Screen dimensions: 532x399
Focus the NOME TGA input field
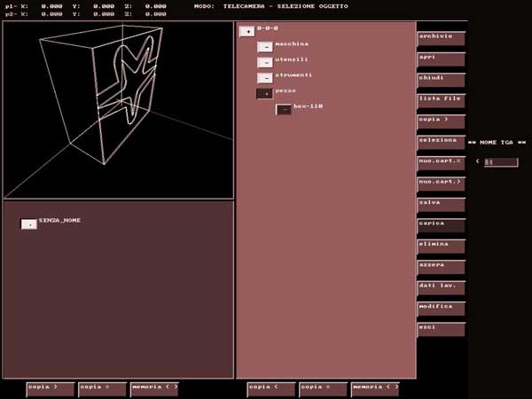(x=501, y=162)
